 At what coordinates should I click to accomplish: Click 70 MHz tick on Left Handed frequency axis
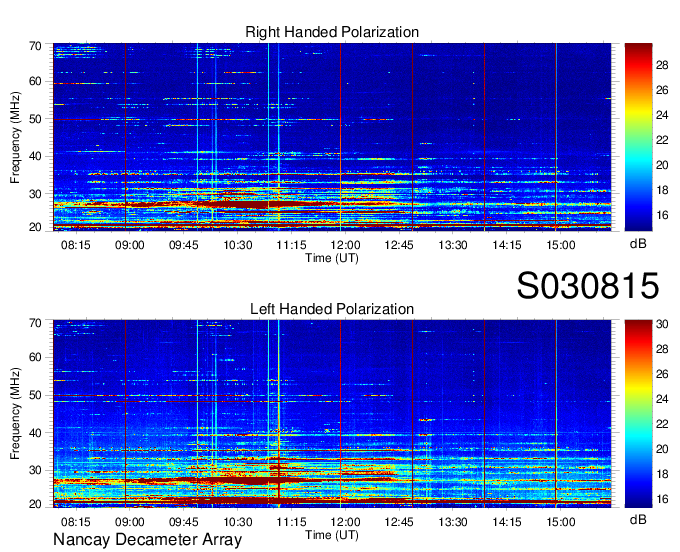pyautogui.click(x=35, y=323)
